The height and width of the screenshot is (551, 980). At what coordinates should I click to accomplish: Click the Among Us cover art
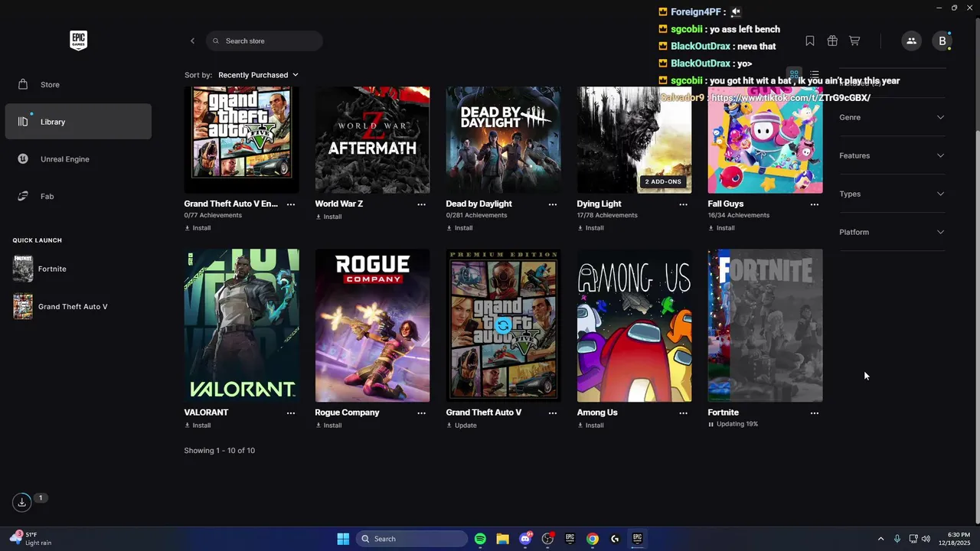pyautogui.click(x=634, y=325)
